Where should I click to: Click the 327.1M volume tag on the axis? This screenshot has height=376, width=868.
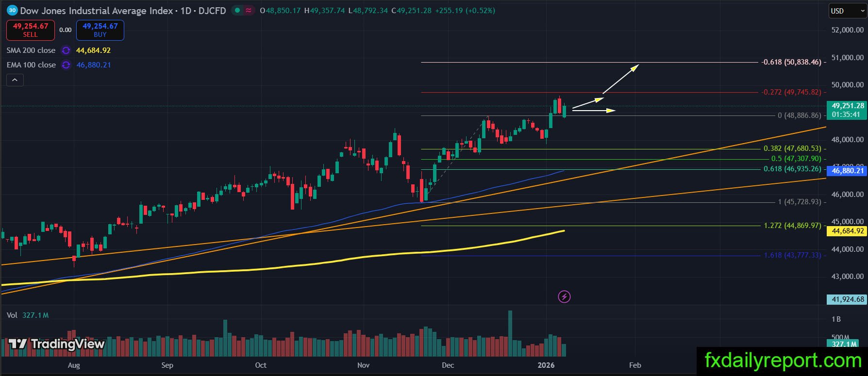click(x=843, y=344)
